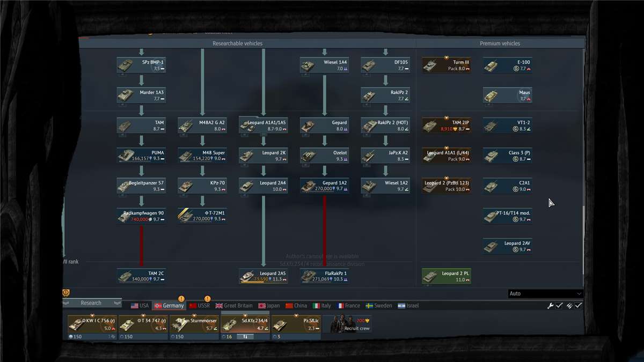Select the premium Leopard 2 PL card

tap(447, 276)
